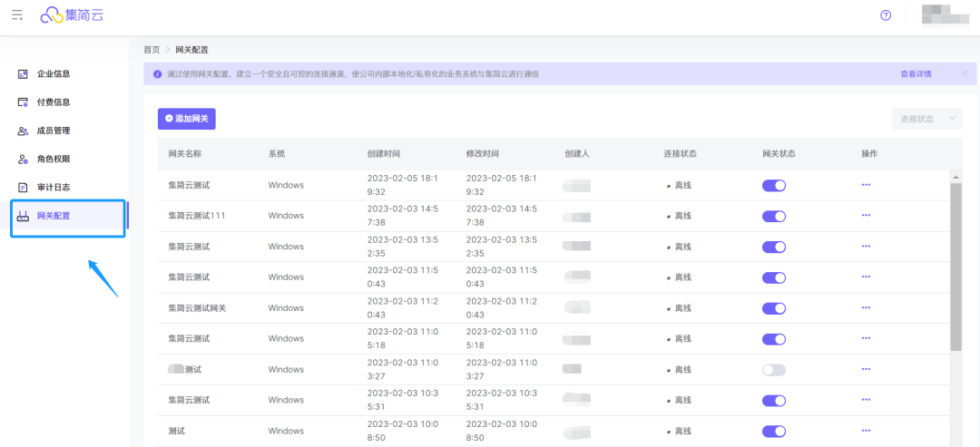
Task: Toggle gateway status for 集简云测试111
Action: coord(773,216)
